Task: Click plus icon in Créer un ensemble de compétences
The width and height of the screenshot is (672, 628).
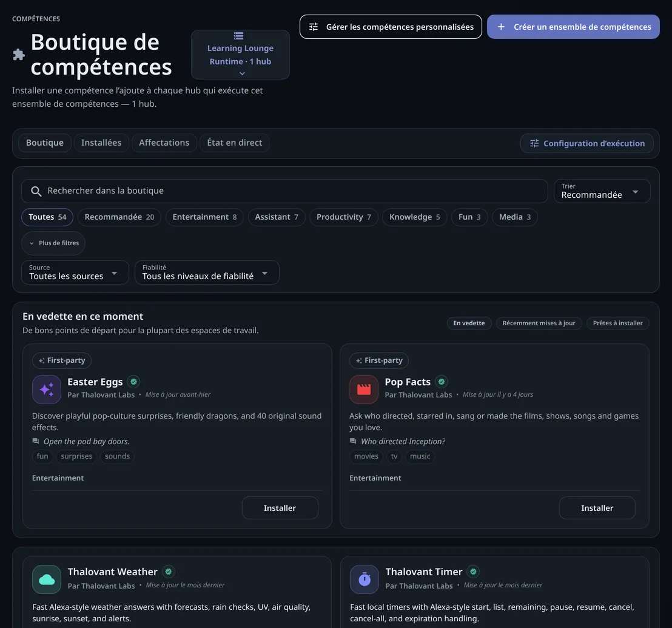Action: (501, 27)
